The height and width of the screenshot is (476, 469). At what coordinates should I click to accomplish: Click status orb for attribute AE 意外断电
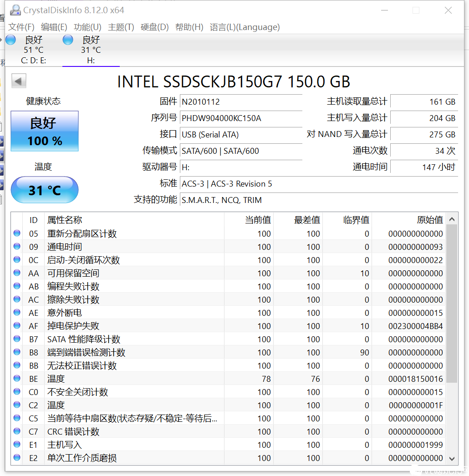(x=17, y=312)
